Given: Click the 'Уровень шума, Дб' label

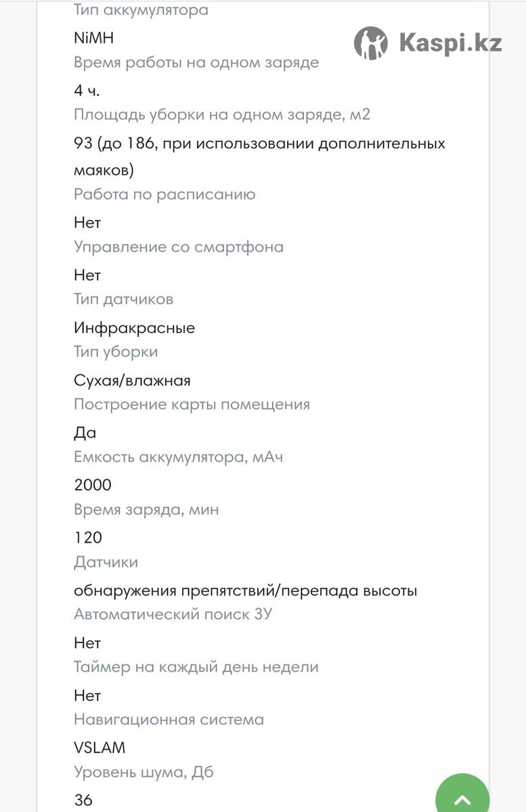Looking at the screenshot, I should click(x=144, y=772).
